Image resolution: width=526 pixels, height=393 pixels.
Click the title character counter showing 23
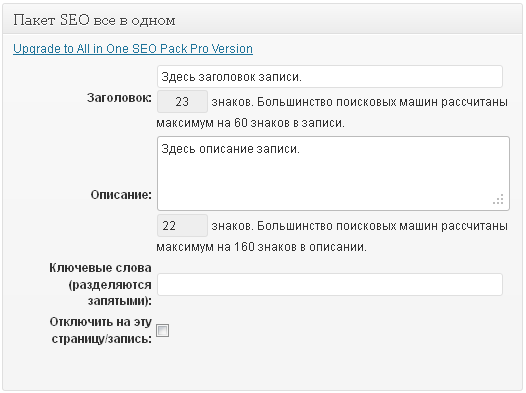(182, 102)
